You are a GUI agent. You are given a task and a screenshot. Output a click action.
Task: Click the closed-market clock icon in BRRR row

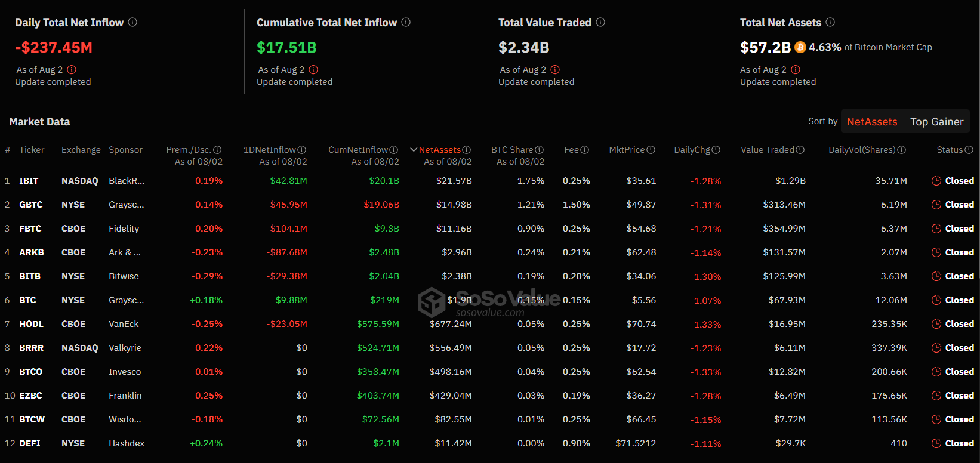tap(936, 348)
